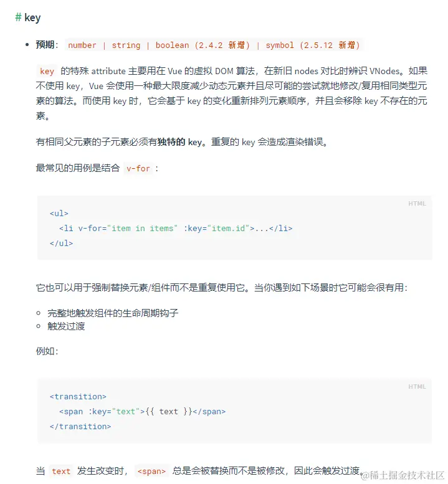Click the # anchor beside key heading
Screen dimensions: 448x484
click(18, 17)
